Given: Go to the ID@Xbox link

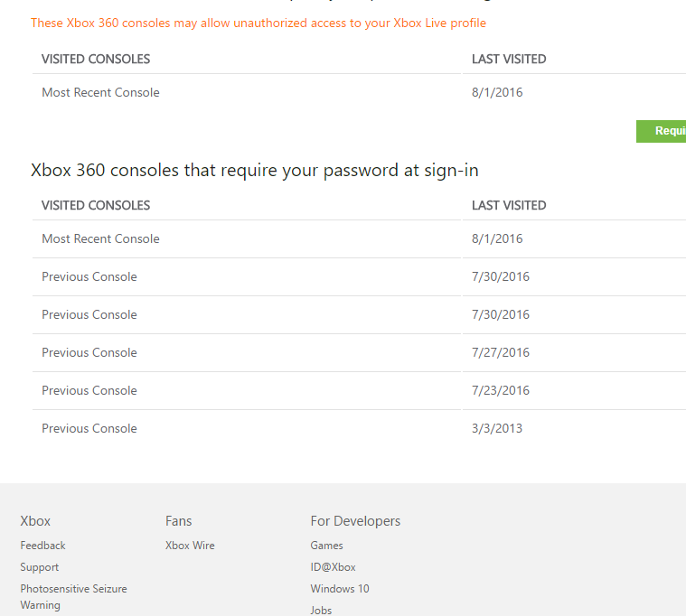Looking at the screenshot, I should click(333, 567).
